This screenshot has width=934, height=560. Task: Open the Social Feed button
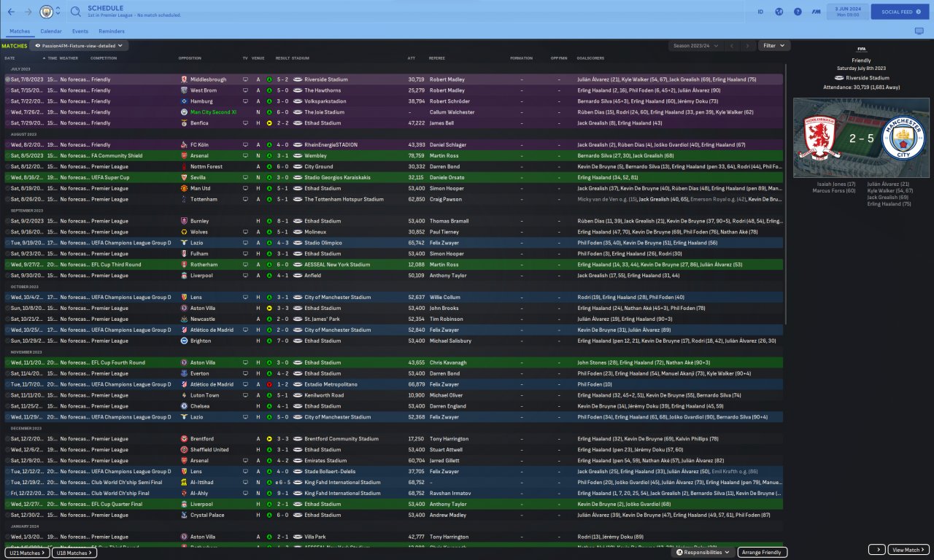coord(900,12)
